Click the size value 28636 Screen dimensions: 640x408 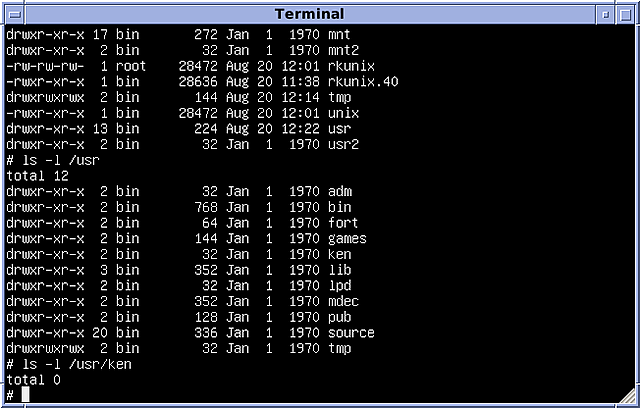(x=198, y=82)
